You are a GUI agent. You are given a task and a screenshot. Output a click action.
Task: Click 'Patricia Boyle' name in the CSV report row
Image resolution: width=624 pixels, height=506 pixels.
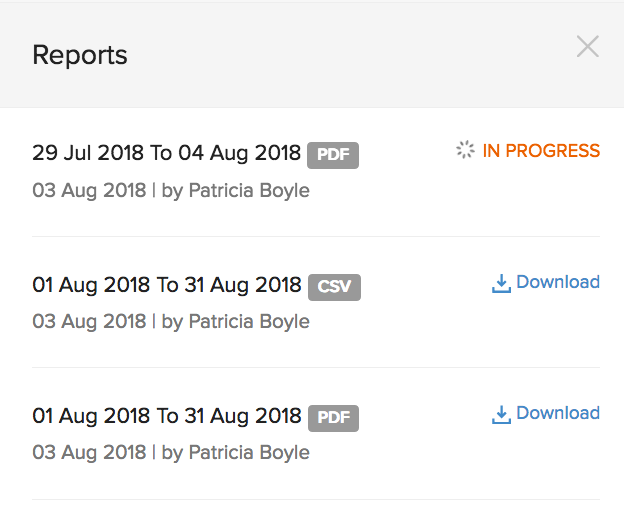[249, 321]
